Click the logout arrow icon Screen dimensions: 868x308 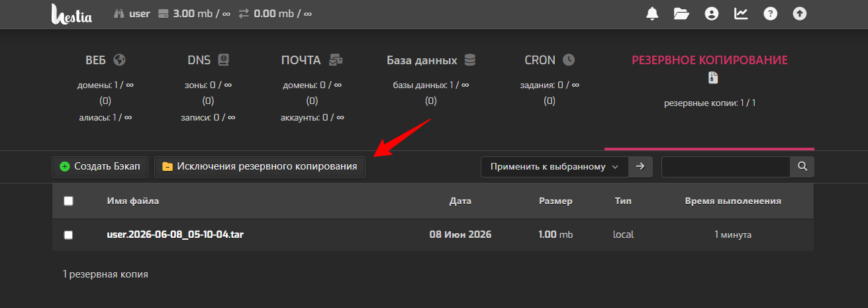click(800, 13)
